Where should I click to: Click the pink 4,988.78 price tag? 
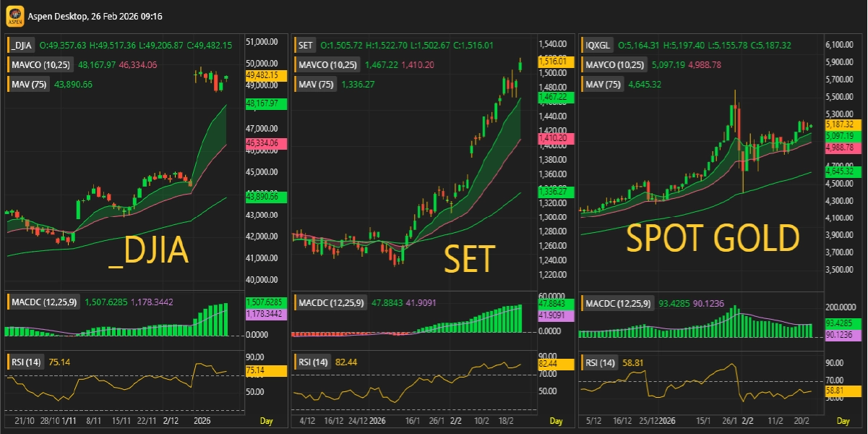(x=839, y=147)
